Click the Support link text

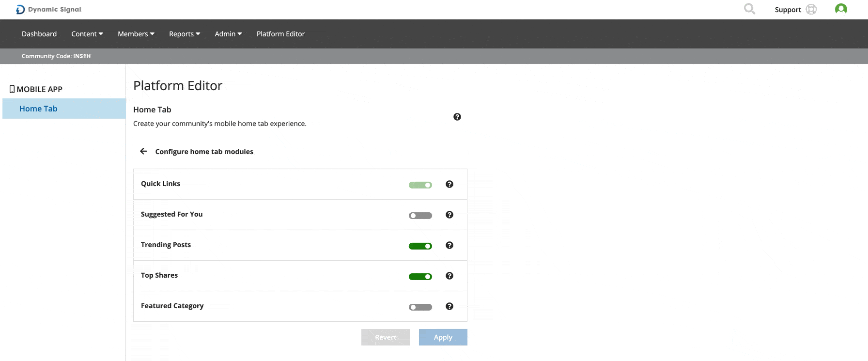788,10
